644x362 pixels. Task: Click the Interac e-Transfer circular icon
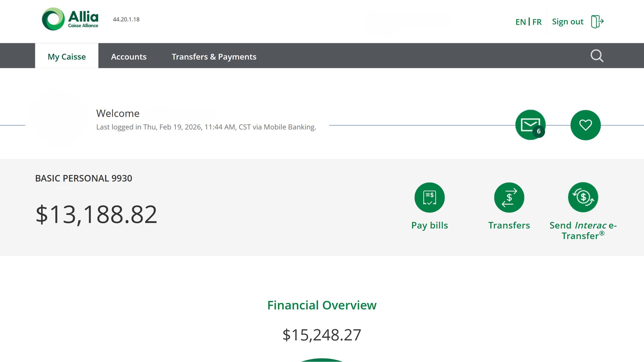pos(583,197)
